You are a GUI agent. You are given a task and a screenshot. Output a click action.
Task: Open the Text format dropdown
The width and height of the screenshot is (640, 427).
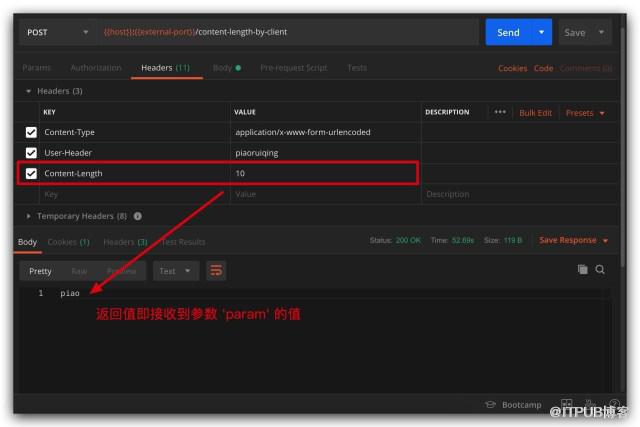(x=176, y=271)
